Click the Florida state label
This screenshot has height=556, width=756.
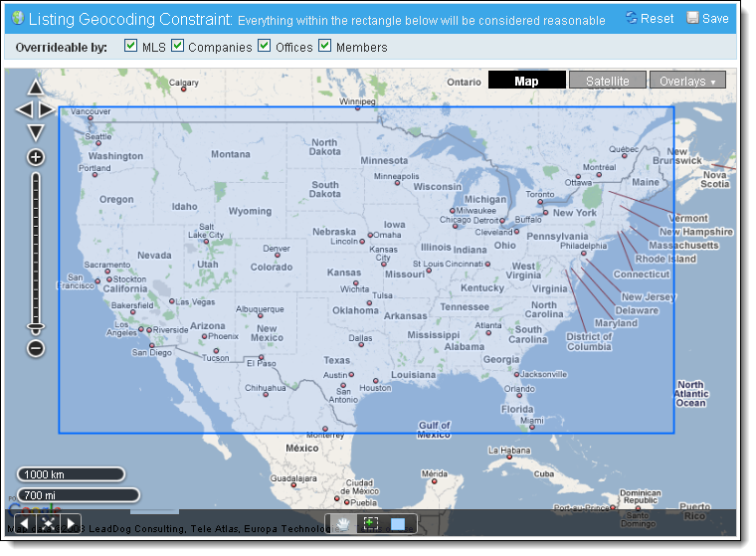[x=517, y=410]
